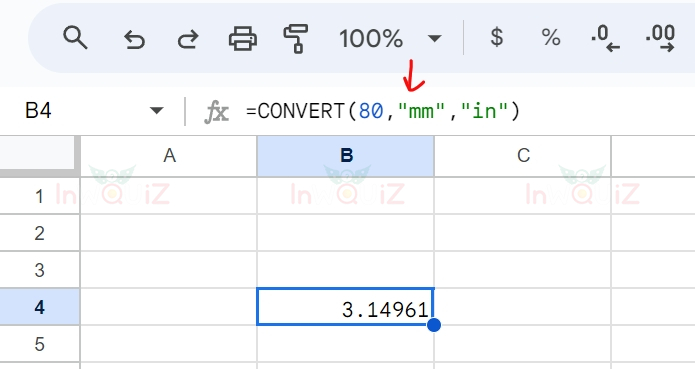Select cell C3
Viewport: 695px width, 369px height.
(523, 270)
